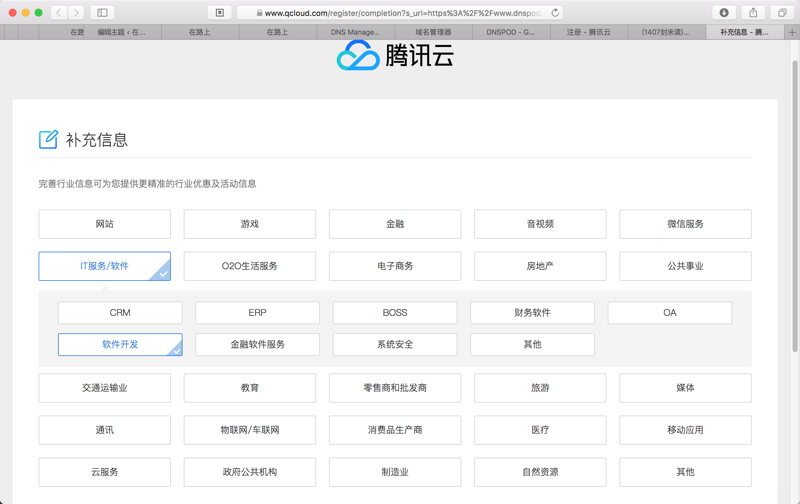This screenshot has width=800, height=504.
Task: Go back with Safari's back arrow
Action: coord(59,13)
